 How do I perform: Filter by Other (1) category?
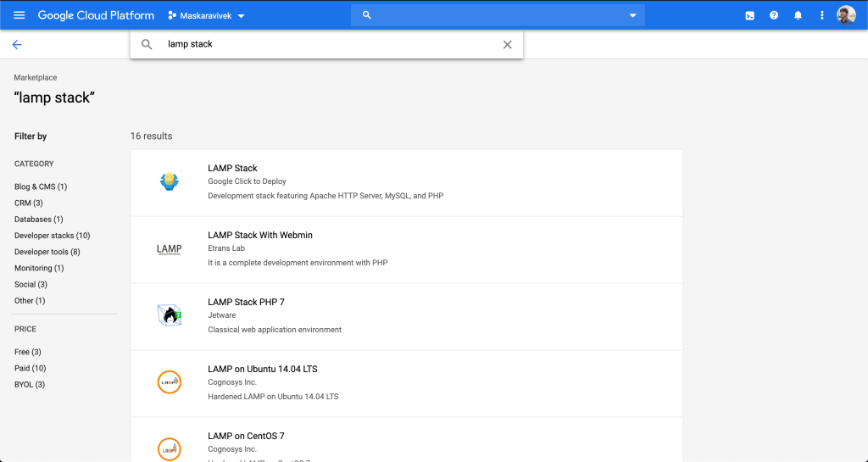coord(30,300)
